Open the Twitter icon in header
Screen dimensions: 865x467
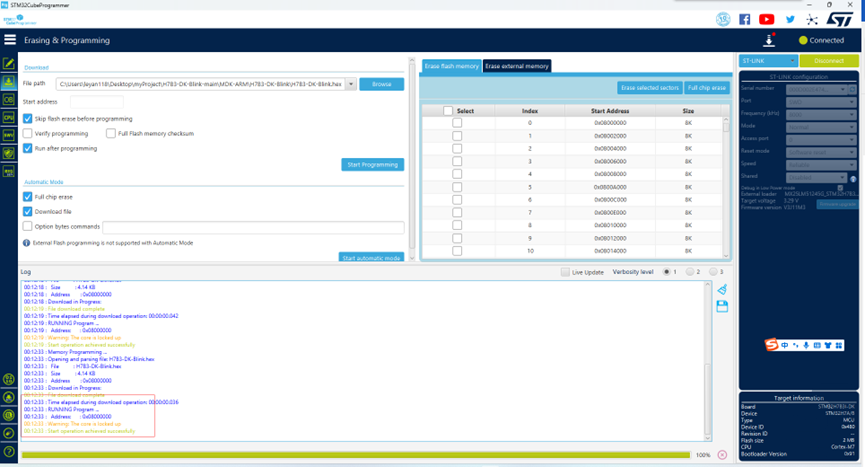pyautogui.click(x=790, y=19)
